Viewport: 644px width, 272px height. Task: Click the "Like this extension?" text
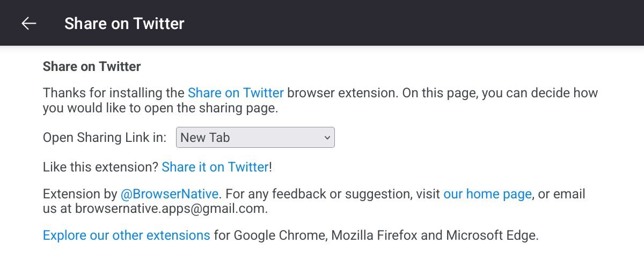(100, 167)
